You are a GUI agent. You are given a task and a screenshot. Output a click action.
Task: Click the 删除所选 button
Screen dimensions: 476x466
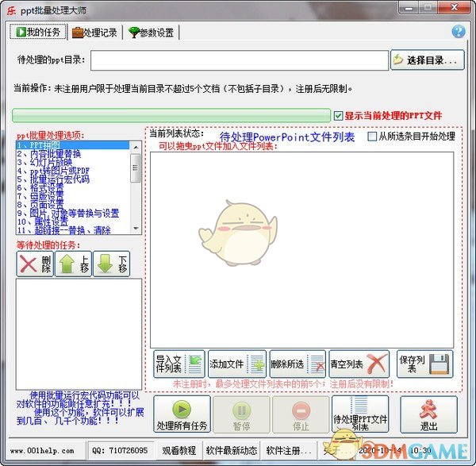click(x=297, y=364)
